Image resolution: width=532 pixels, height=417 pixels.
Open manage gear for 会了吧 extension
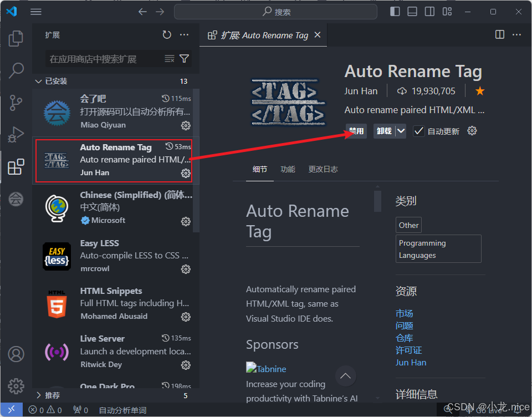[186, 126]
